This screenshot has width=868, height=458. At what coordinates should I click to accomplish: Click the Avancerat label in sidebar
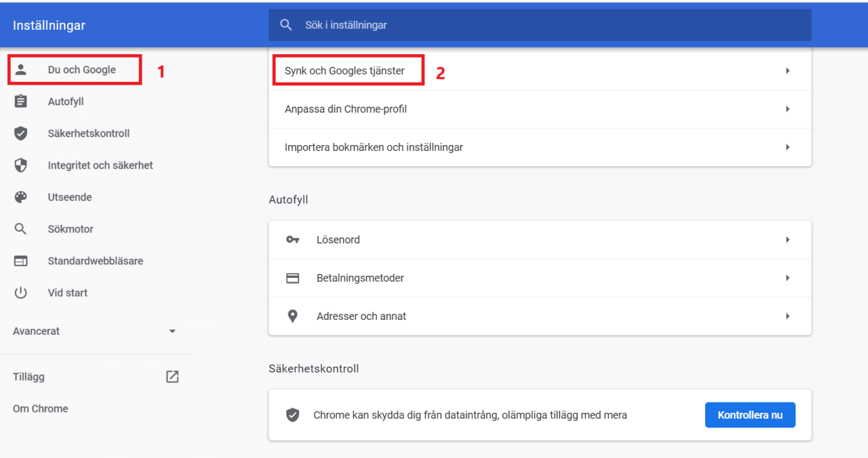pyautogui.click(x=37, y=331)
